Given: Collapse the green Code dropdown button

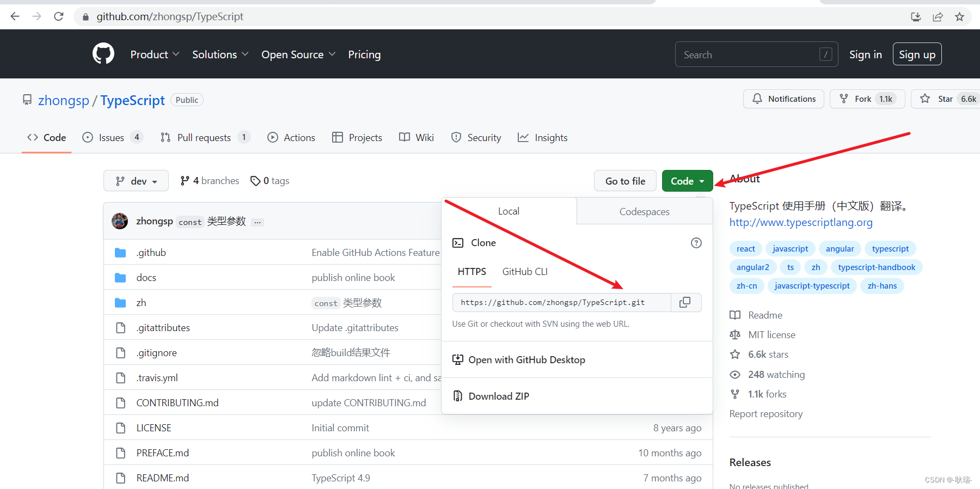Looking at the screenshot, I should (x=687, y=181).
